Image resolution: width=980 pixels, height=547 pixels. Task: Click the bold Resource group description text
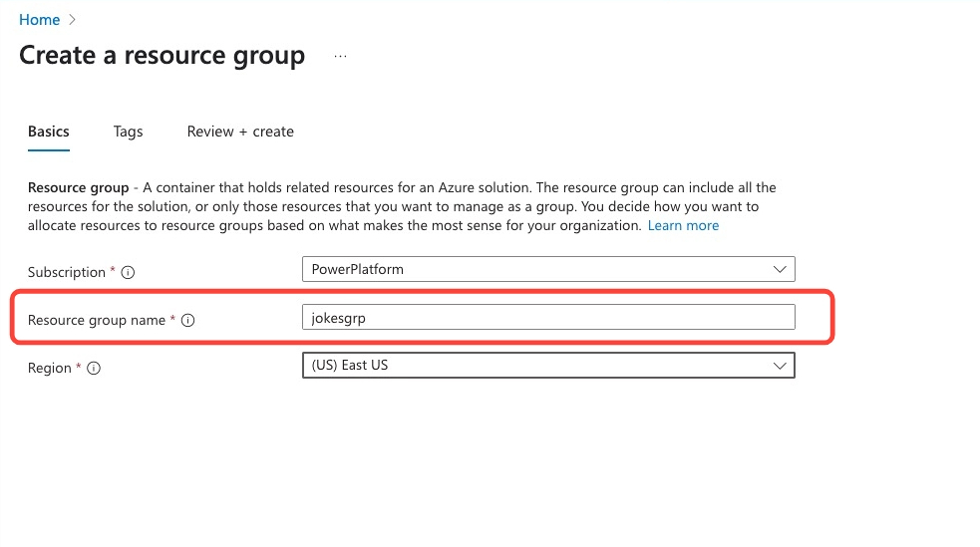pyautogui.click(x=78, y=187)
